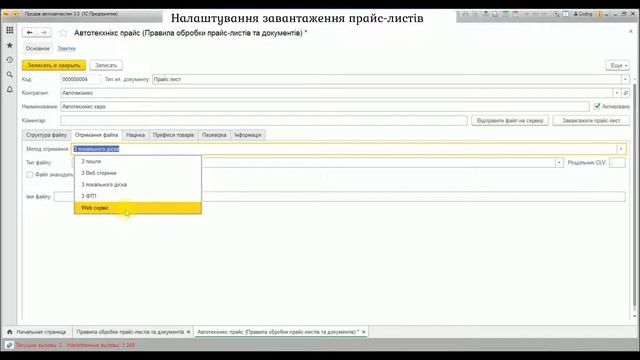The width and height of the screenshot is (640, 360).
Task: Focus the Наименование input field
Action: click(325, 107)
